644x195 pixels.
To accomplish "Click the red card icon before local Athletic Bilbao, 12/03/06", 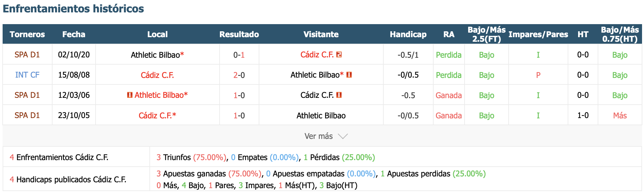I will [130, 95].
